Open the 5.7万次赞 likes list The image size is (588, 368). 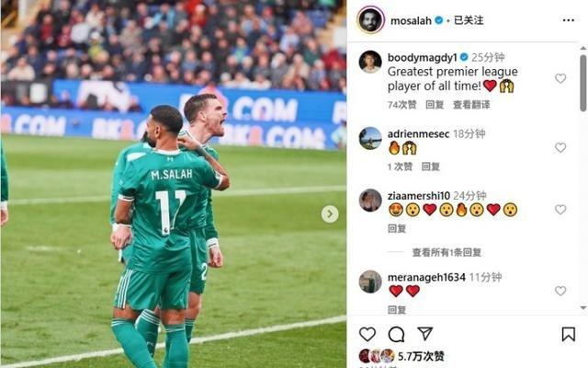coord(421,356)
